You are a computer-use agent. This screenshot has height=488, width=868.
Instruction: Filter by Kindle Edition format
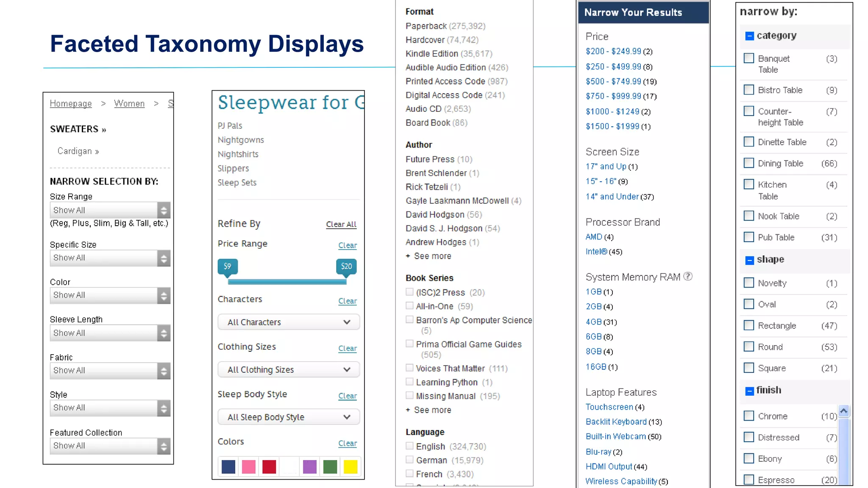point(432,54)
